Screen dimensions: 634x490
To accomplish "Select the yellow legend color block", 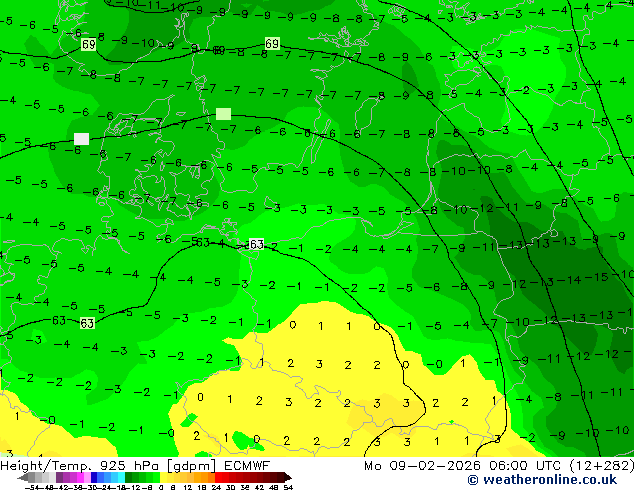I will (163, 478).
